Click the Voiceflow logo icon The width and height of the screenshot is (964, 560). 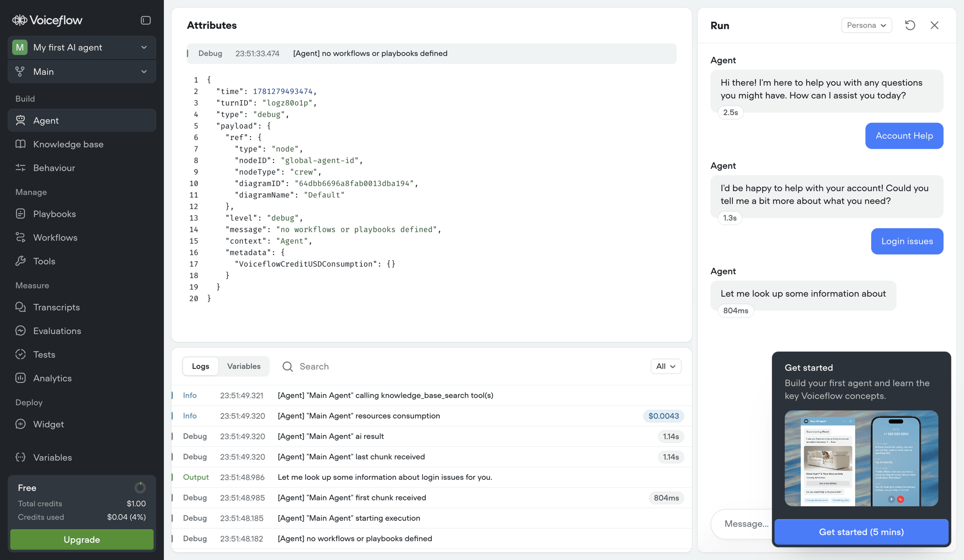point(19,20)
